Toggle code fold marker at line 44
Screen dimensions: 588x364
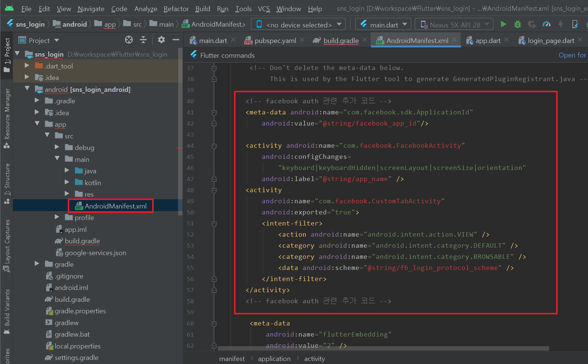pyautogui.click(x=214, y=146)
